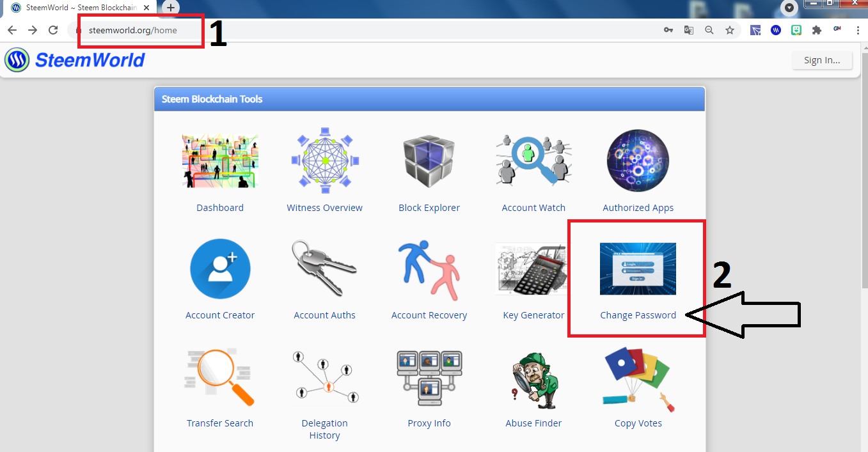This screenshot has height=452, width=868.
Task: Open the Authorized Apps globe icon
Action: [638, 161]
